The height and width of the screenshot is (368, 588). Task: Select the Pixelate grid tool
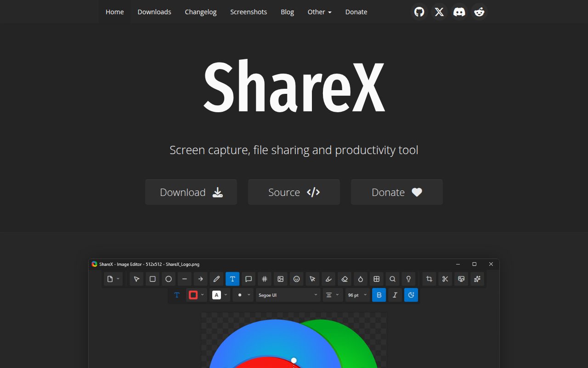point(377,279)
